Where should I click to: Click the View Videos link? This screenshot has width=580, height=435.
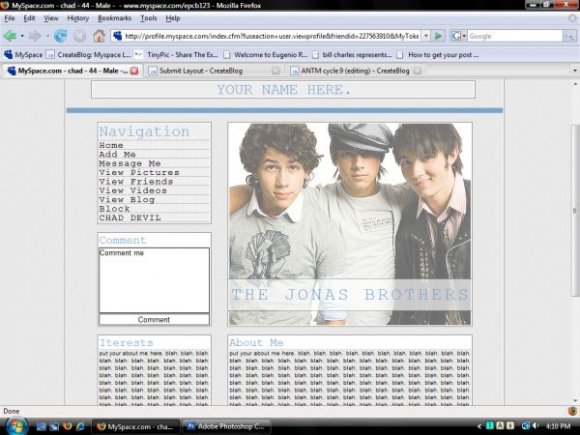[133, 190]
